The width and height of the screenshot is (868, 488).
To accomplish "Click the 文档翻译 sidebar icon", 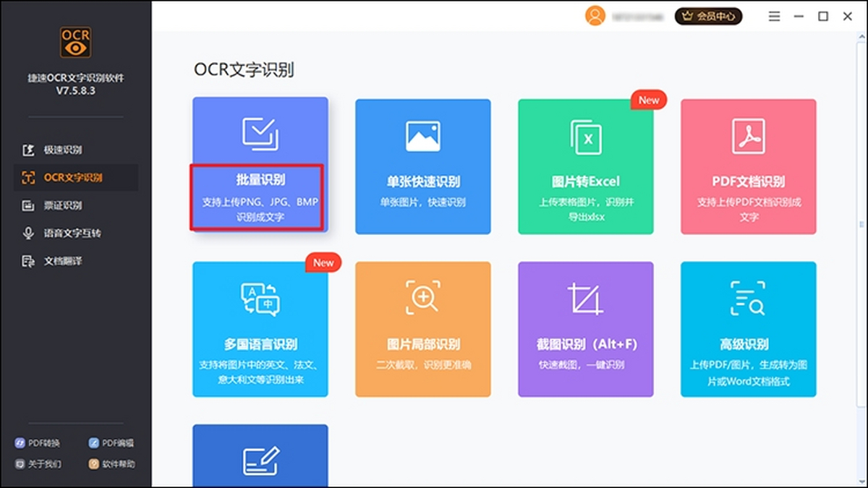I will [29, 261].
